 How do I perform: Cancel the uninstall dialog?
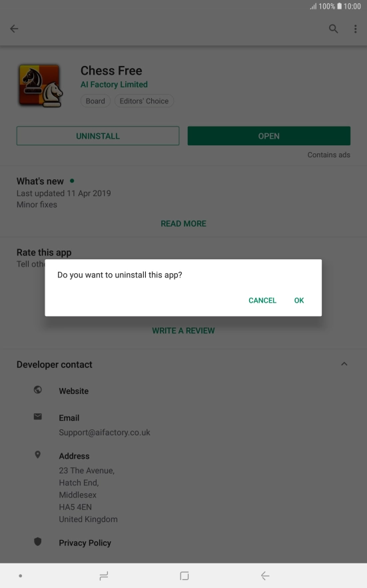point(262,301)
